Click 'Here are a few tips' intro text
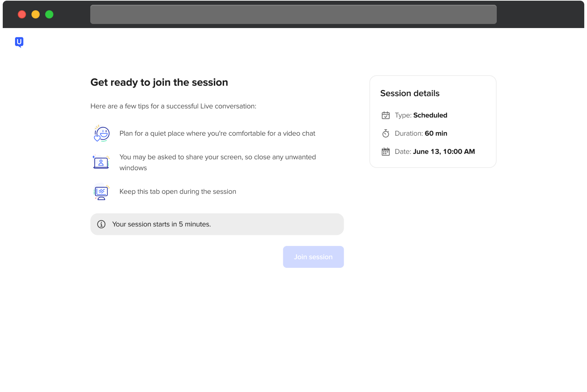587x392 pixels. pyautogui.click(x=173, y=106)
